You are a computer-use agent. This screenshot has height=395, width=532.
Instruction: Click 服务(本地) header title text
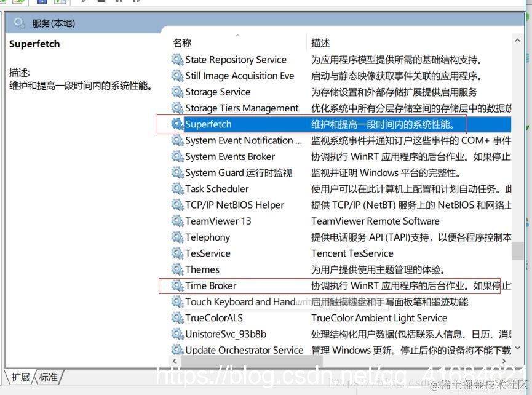[54, 23]
